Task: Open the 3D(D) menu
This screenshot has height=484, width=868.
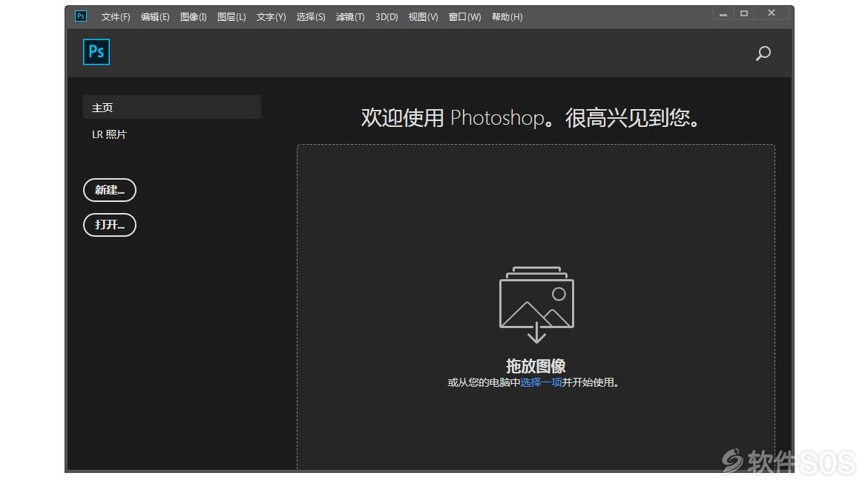Action: 387,17
